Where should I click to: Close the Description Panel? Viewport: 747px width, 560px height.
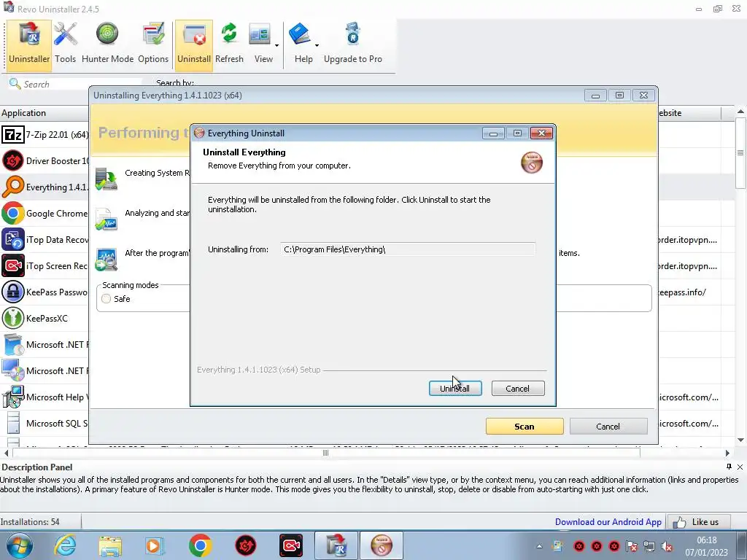[740, 467]
